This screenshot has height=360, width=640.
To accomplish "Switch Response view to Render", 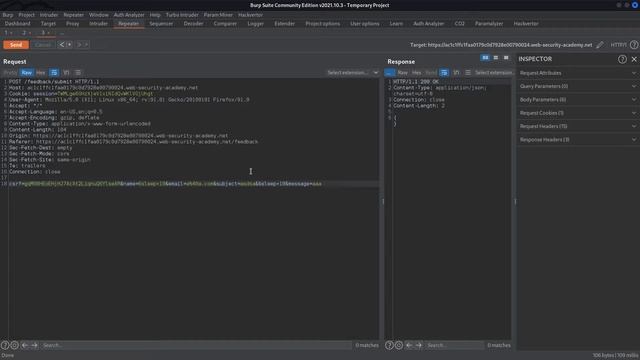I will point(431,73).
